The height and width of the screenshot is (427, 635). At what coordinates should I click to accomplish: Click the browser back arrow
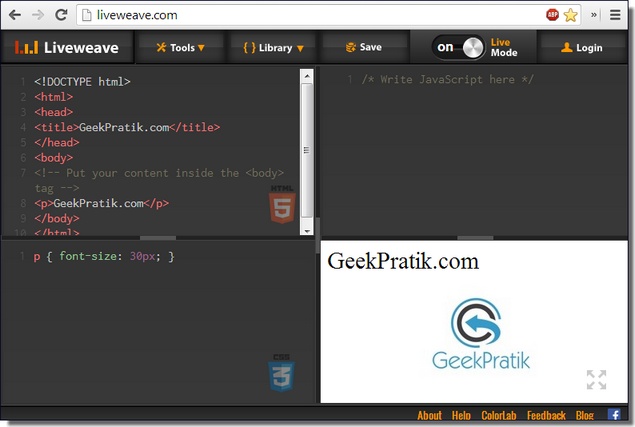click(15, 15)
